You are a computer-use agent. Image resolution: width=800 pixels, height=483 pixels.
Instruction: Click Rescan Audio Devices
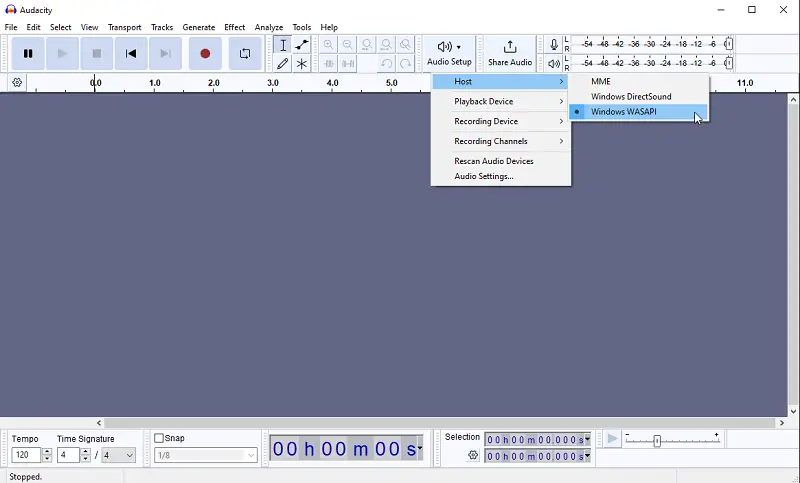coord(501,161)
